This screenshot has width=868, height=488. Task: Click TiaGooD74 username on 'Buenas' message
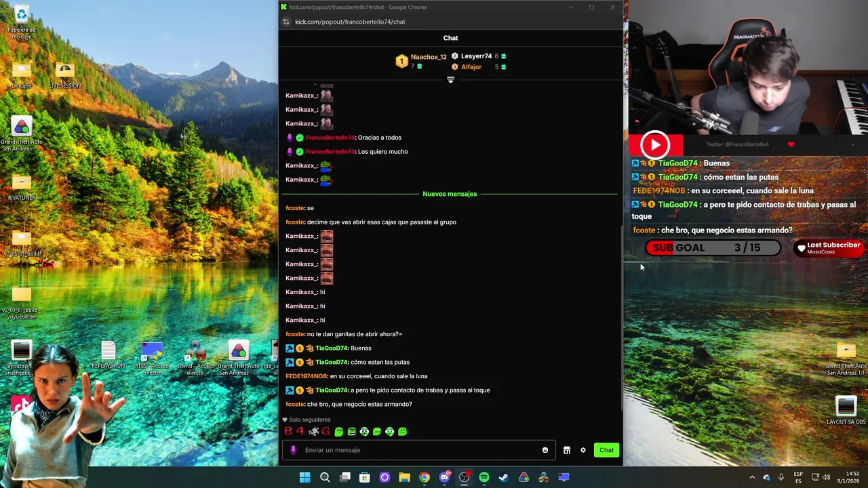point(332,348)
